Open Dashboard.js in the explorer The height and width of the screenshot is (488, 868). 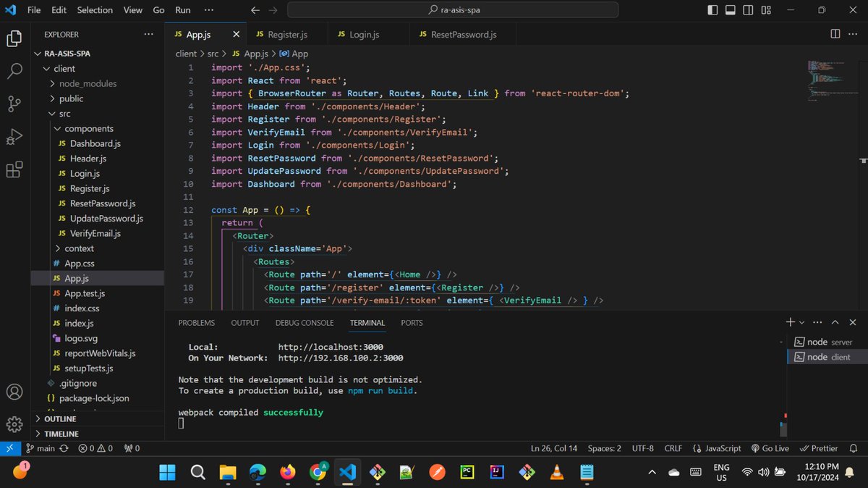[97, 143]
